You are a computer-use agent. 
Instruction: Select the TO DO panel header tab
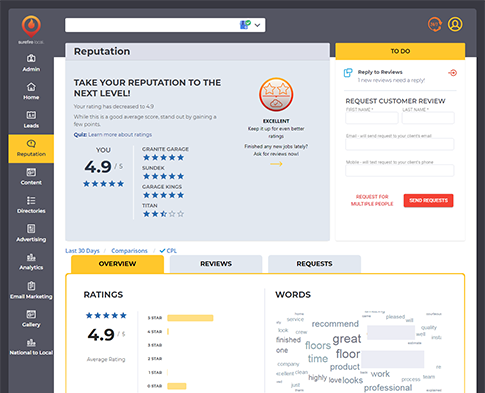pos(400,51)
